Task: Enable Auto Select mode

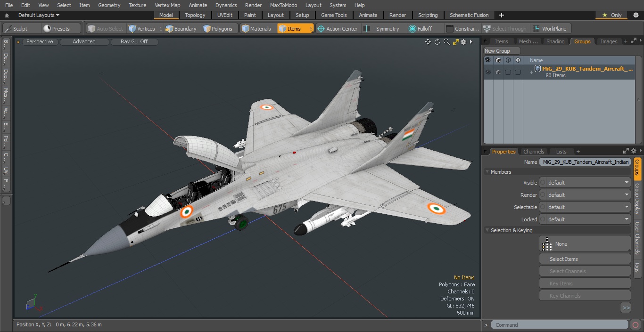Action: click(x=106, y=29)
